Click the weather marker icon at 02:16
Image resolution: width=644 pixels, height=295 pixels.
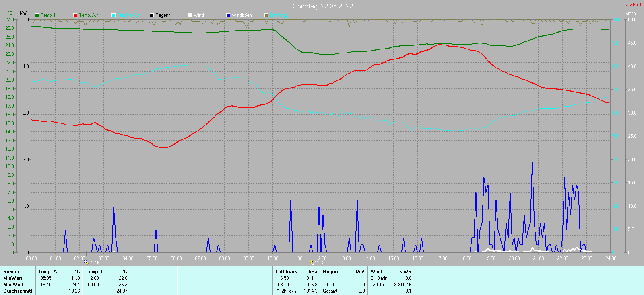86,263
